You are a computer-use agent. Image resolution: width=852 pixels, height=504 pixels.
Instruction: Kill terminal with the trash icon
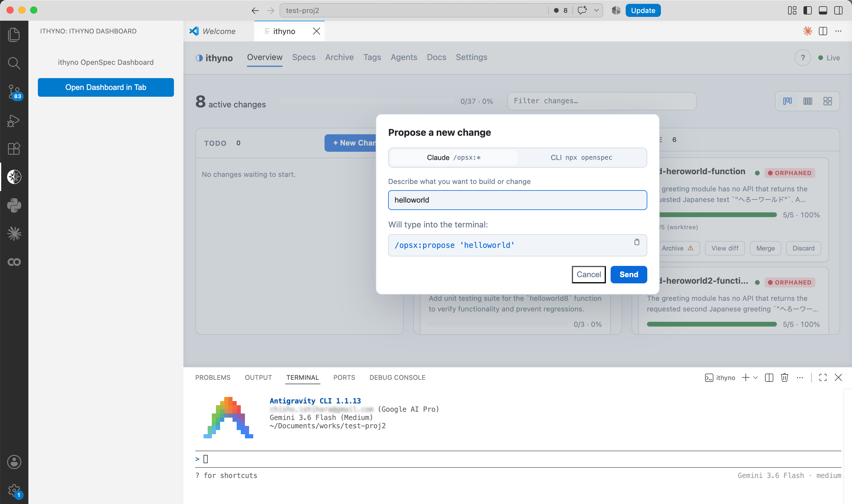pos(784,378)
